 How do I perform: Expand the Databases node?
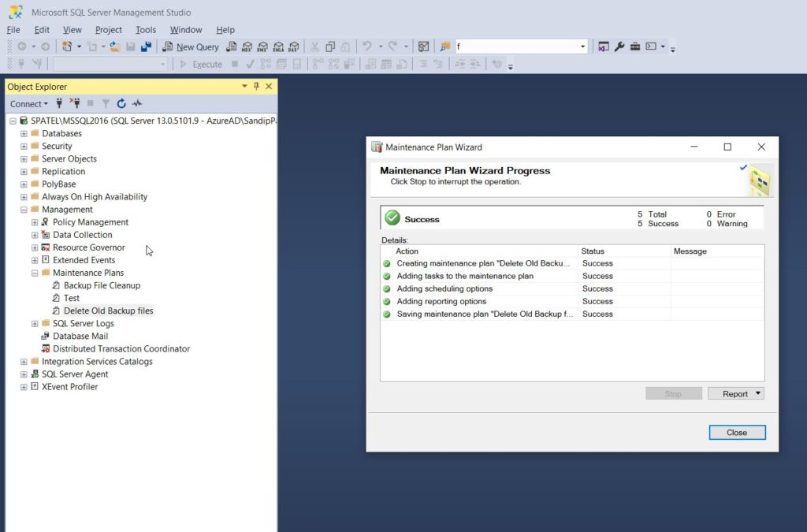24,133
